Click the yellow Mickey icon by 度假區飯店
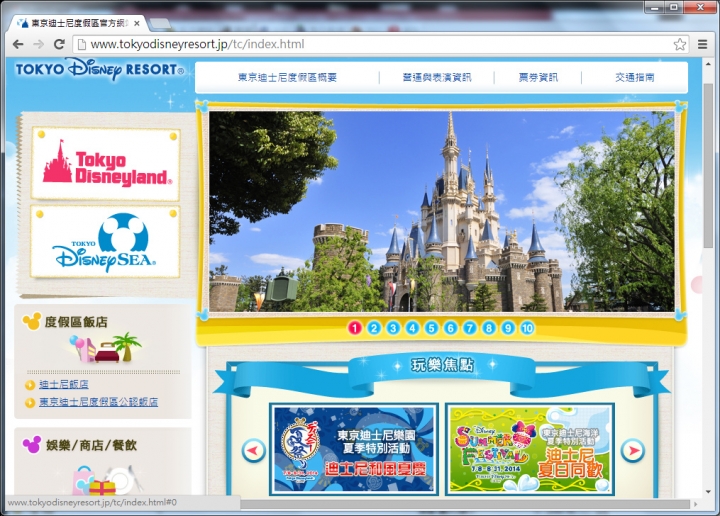720x516 pixels. click(x=32, y=321)
